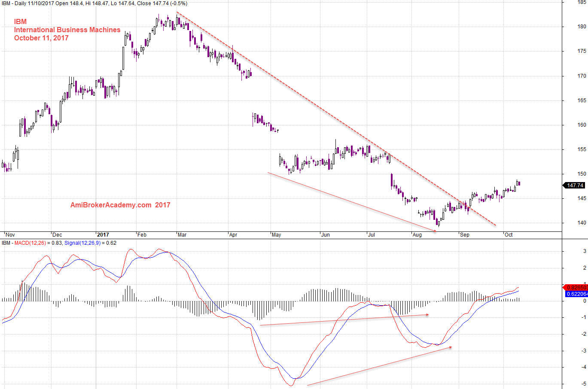Viewport: 588px width, 389px height.
Task: Click the -4 level on MACD axis
Action: [584, 367]
